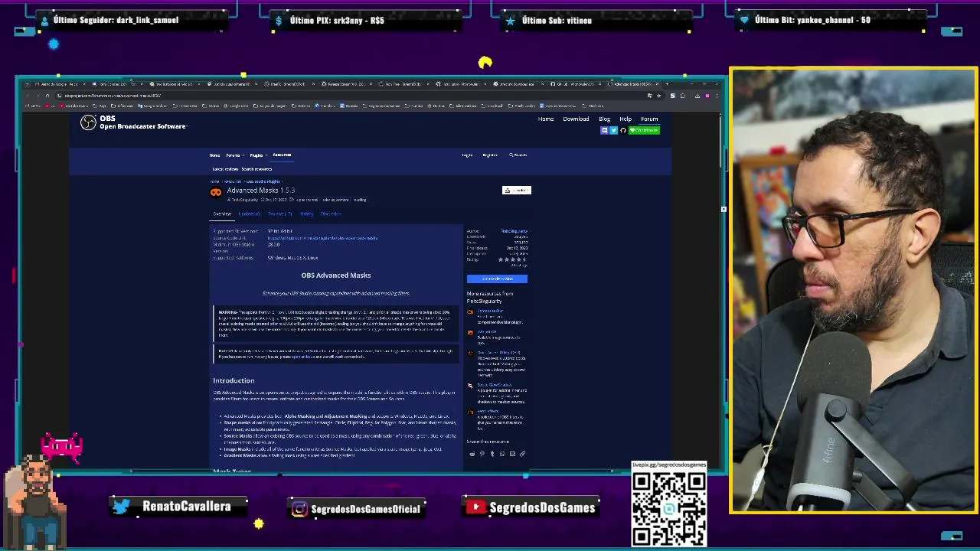Open a new browser tab with plus
This screenshot has height=551, width=980.
tap(667, 83)
